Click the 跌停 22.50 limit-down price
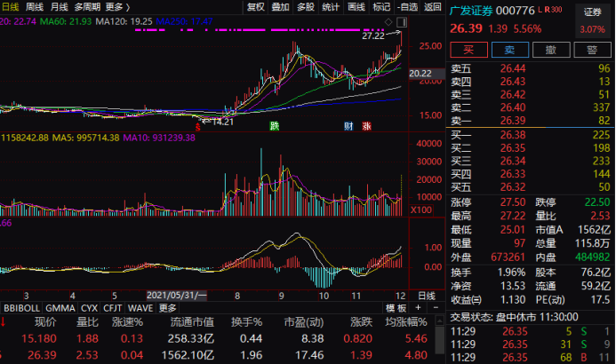The height and width of the screenshot is (364, 616). point(597,202)
